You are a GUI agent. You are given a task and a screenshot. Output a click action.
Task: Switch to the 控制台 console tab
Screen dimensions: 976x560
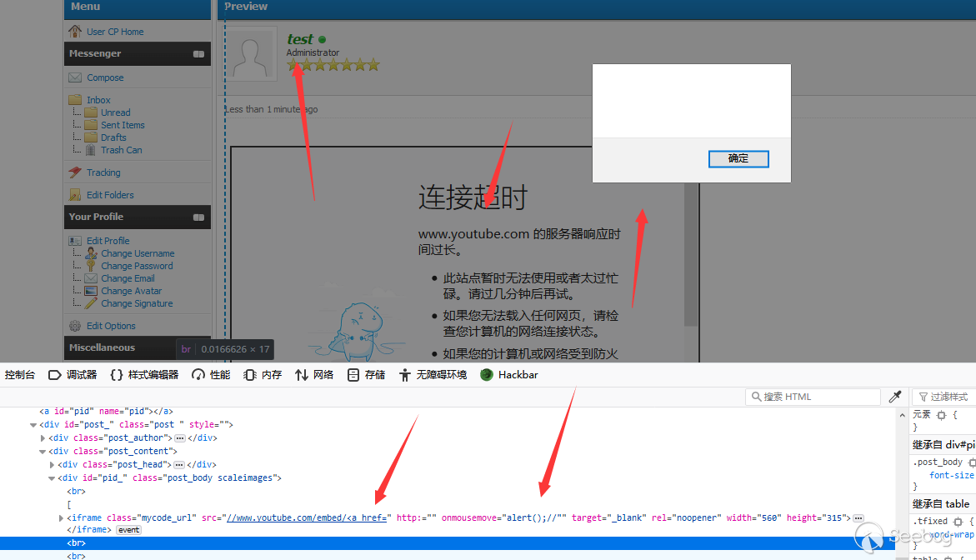pos(20,374)
